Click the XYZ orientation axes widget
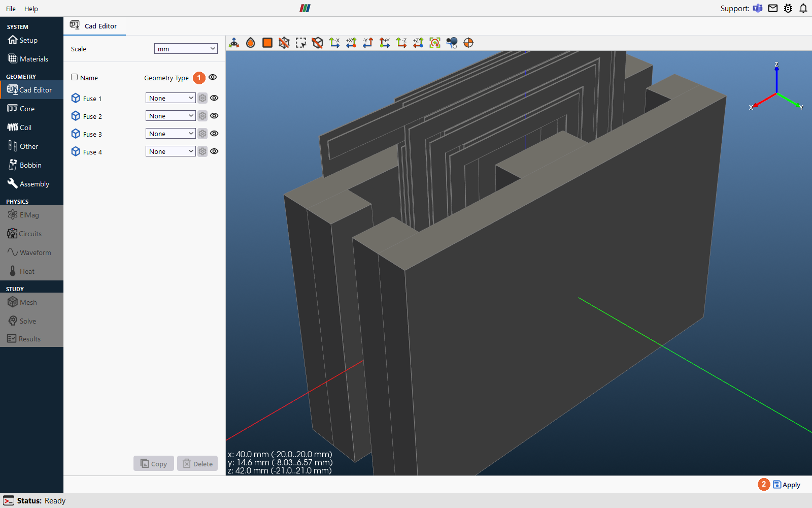The height and width of the screenshot is (508, 812). pyautogui.click(x=776, y=87)
